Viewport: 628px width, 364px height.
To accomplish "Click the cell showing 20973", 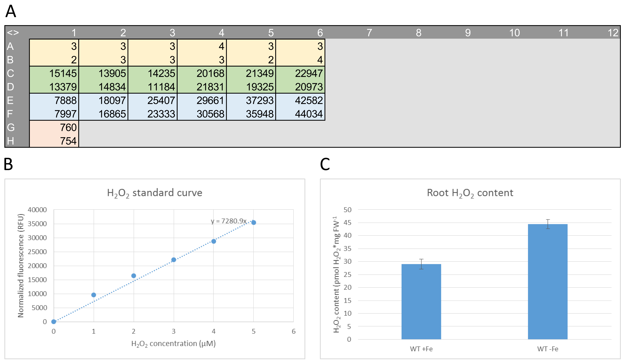I will click(x=300, y=87).
